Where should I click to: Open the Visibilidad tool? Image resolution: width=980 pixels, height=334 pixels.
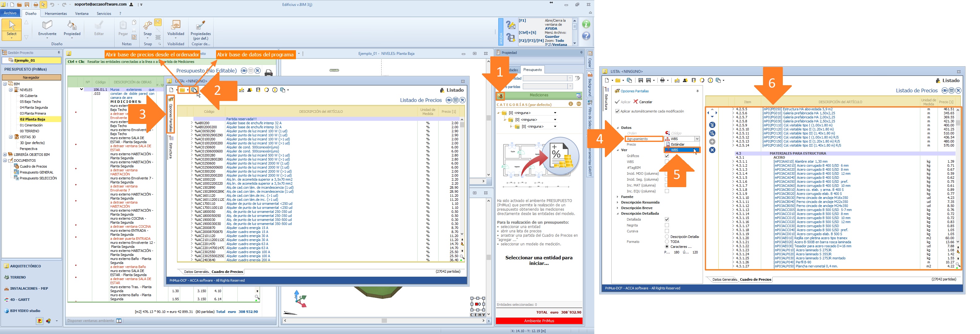[x=176, y=29]
